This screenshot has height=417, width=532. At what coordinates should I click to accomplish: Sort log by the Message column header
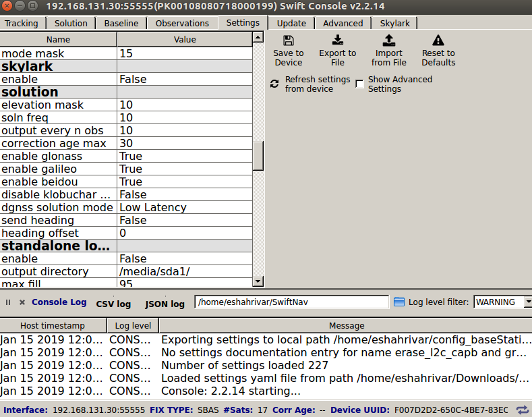347,325
